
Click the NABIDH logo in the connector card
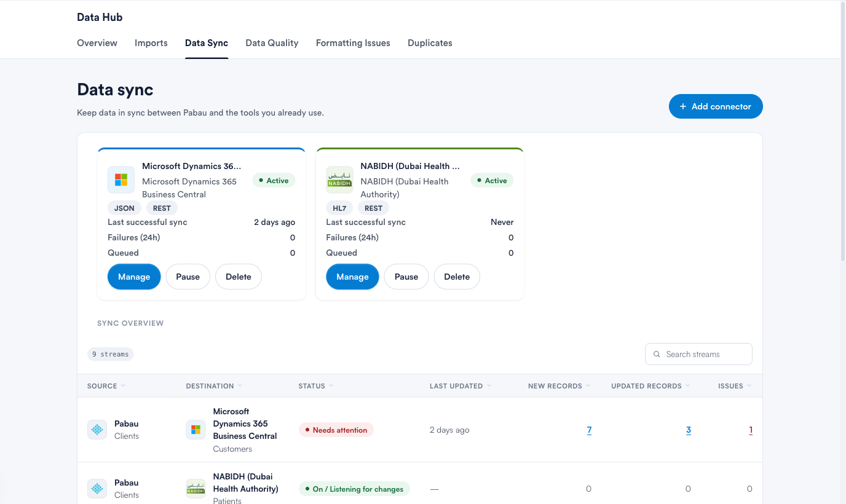339,180
